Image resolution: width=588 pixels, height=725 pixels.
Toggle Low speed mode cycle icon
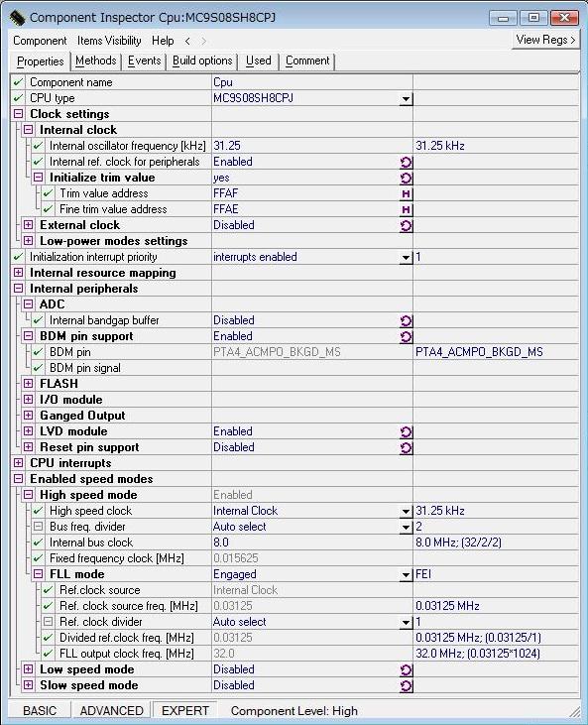[x=406, y=670]
